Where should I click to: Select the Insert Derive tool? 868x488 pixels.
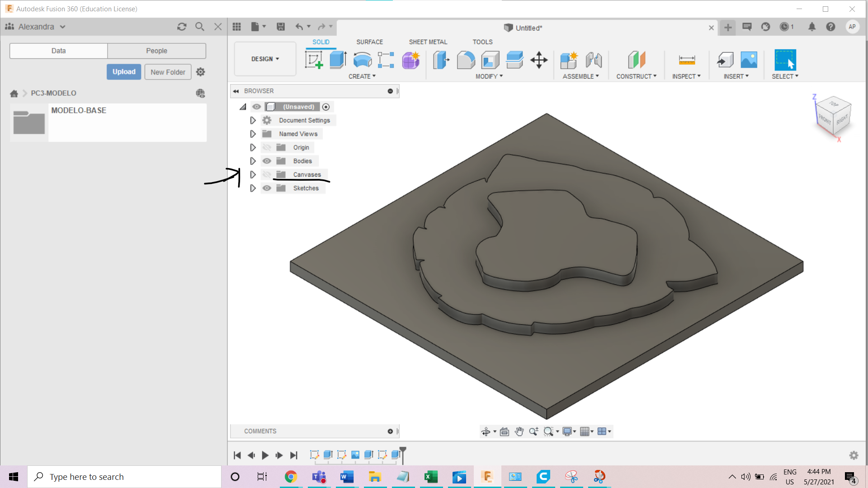[725, 60]
